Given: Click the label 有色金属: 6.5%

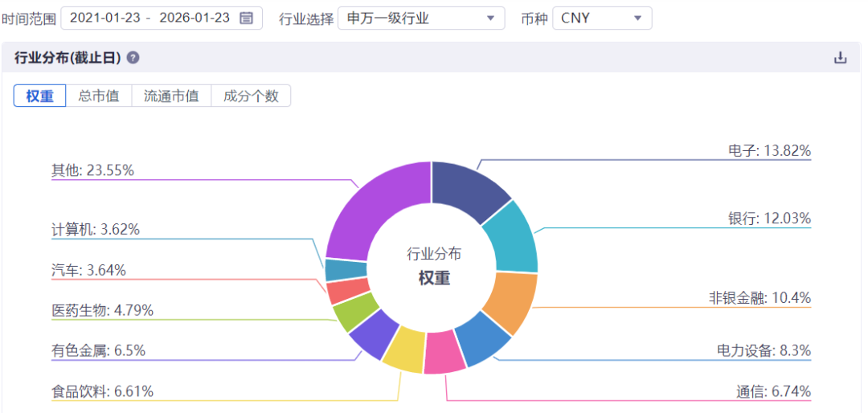Looking at the screenshot, I should [x=99, y=350].
